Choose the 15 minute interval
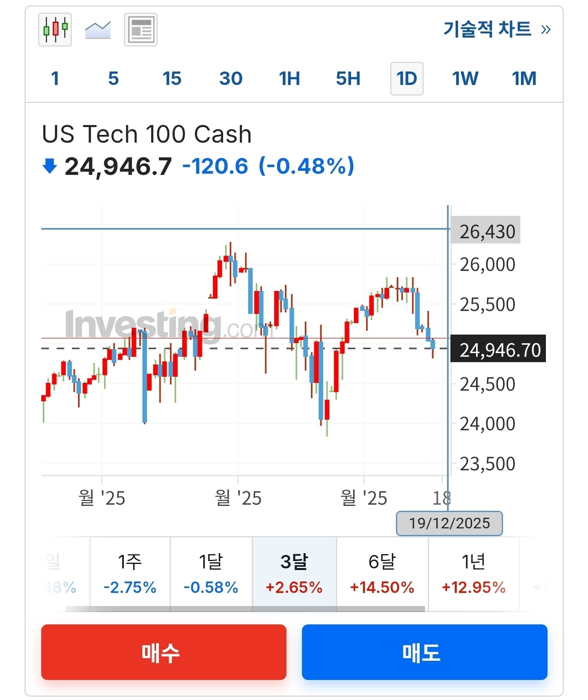 [172, 78]
